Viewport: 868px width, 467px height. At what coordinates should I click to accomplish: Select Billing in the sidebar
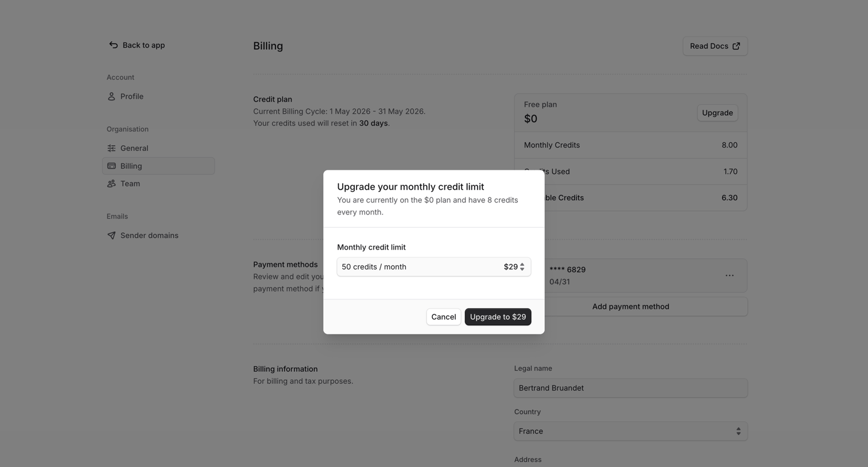[158, 166]
